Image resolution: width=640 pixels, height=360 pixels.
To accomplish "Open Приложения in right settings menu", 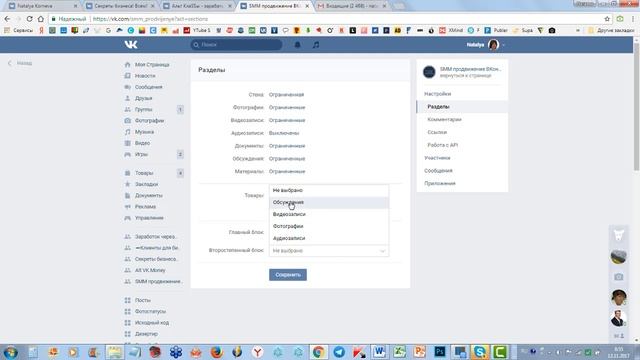I will pyautogui.click(x=440, y=184).
